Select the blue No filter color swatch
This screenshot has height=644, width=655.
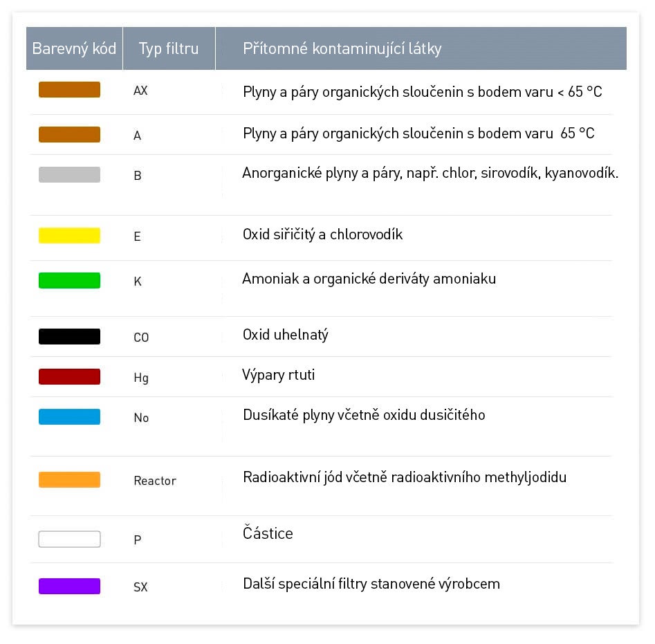click(69, 416)
